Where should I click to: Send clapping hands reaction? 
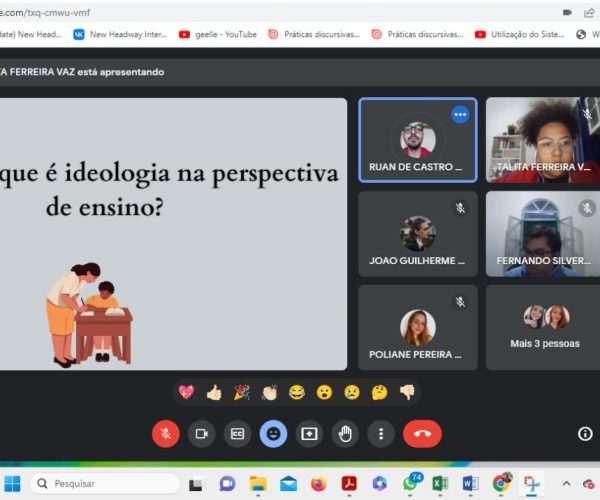(269, 393)
